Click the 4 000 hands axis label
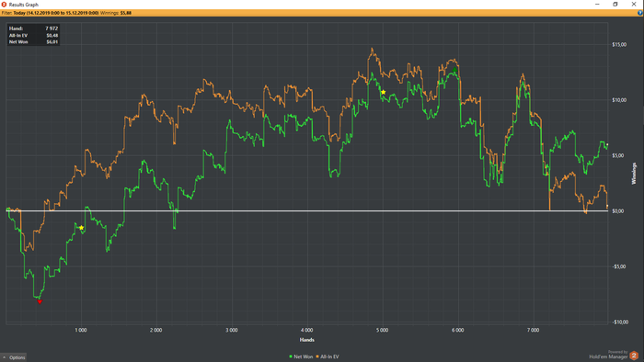The image size is (644, 362). [306, 330]
